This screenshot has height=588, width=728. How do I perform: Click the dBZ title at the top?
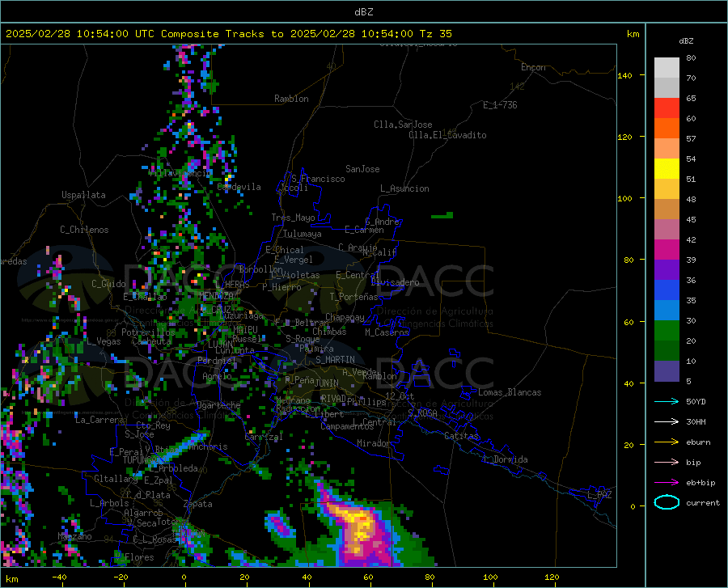(363, 12)
